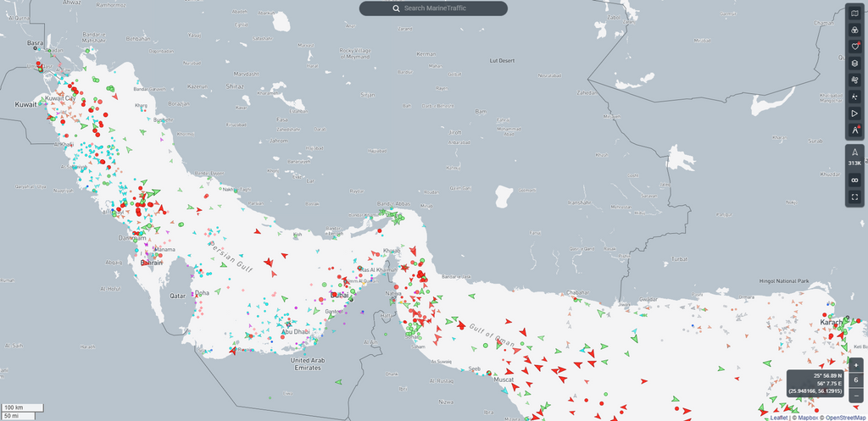868x421 pixels.
Task: Open the favorites heart icon
Action: coord(854,47)
